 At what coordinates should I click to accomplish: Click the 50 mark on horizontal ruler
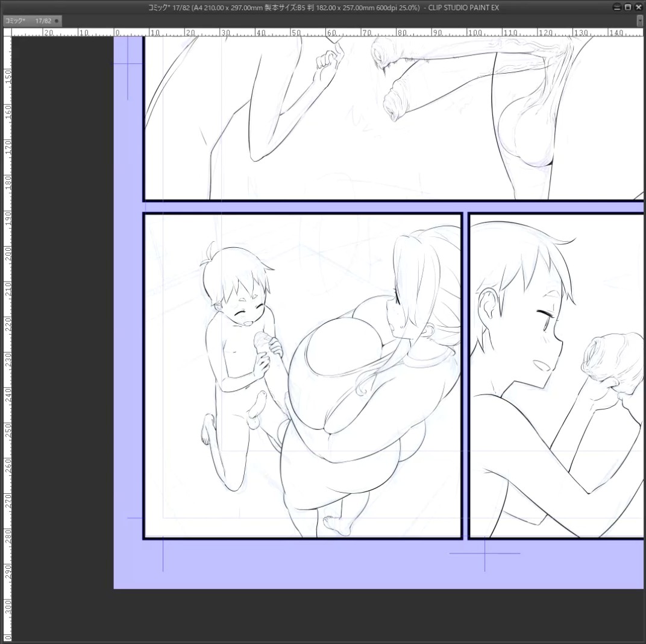(x=296, y=33)
